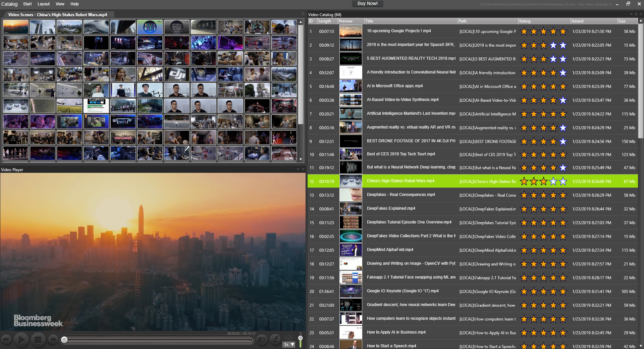The height and width of the screenshot is (349, 644).
Task: Set fifth star for How to Apply AI in Business
Action: [x=563, y=333]
